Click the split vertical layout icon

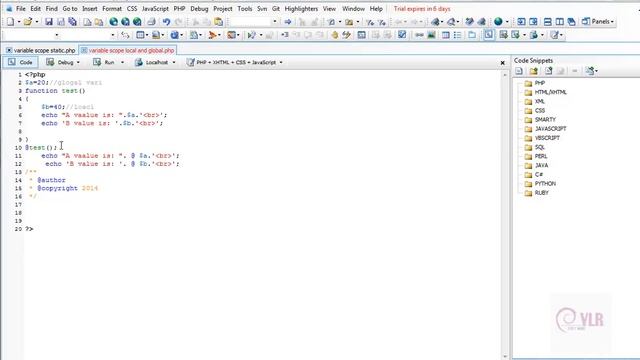tap(560, 22)
